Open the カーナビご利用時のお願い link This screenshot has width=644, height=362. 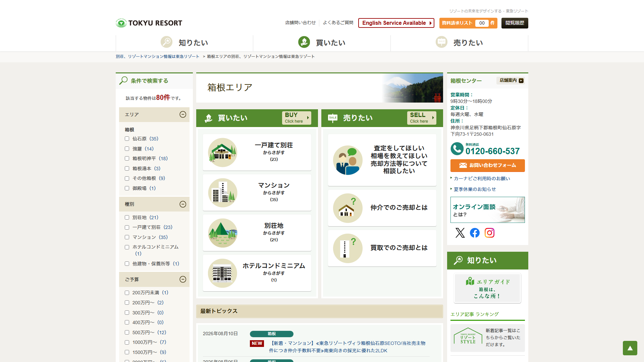point(482,179)
